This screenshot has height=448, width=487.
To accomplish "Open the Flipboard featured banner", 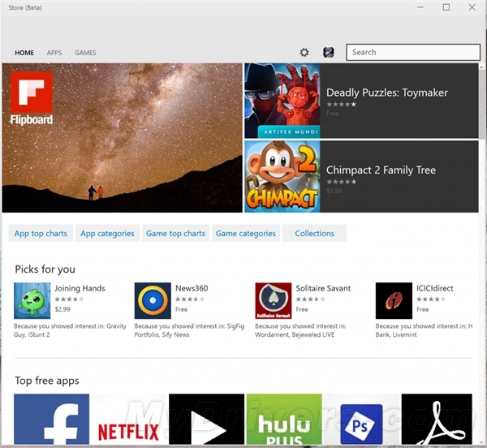I will [122, 138].
